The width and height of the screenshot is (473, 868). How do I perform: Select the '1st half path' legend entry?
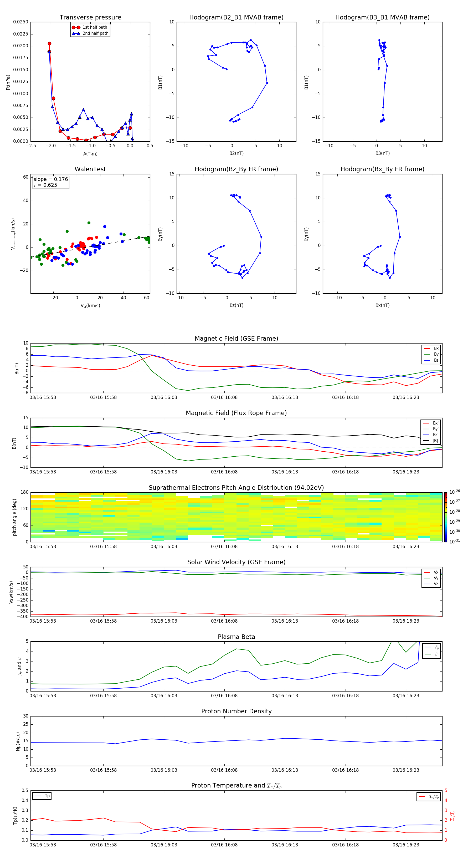(90, 27)
